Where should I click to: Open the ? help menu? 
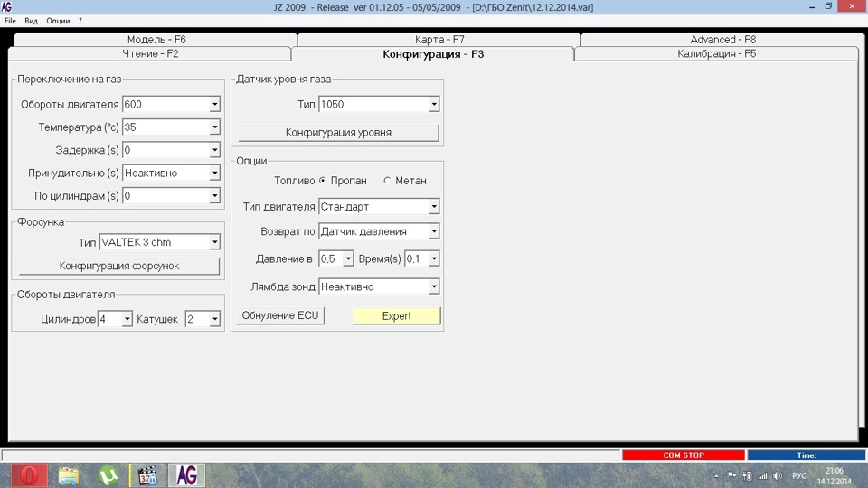coord(80,21)
